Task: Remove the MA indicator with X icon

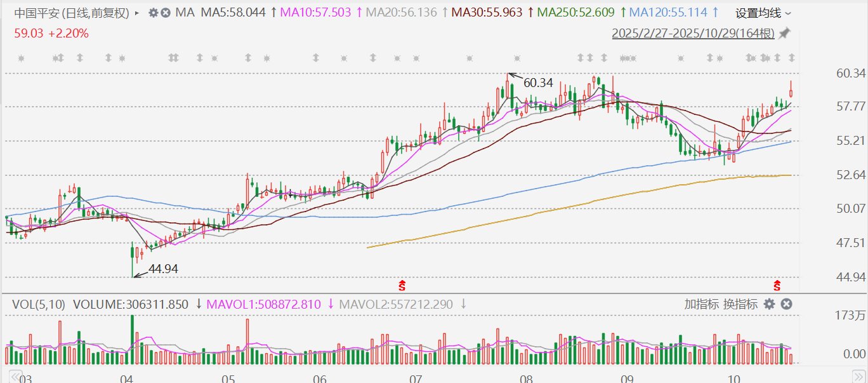Action: [x=165, y=13]
